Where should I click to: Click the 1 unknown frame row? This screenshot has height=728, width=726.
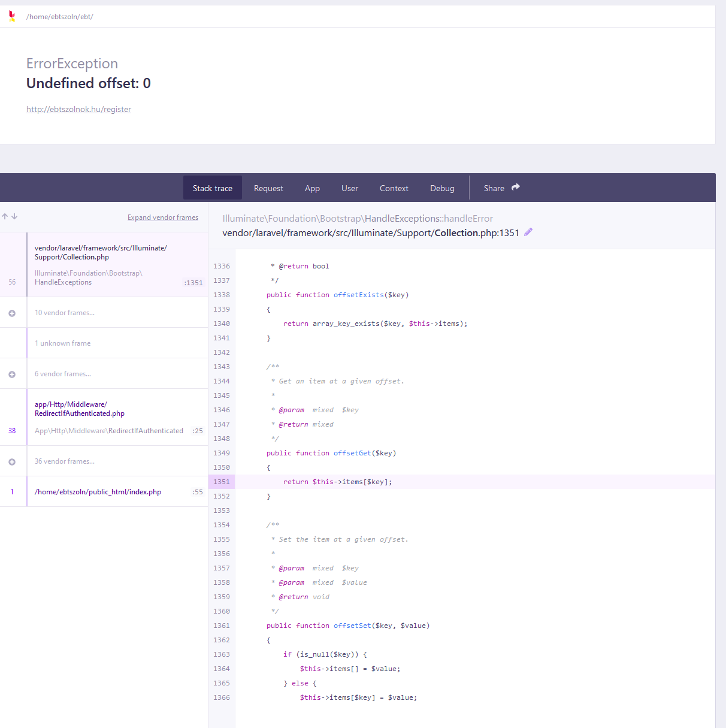point(104,343)
